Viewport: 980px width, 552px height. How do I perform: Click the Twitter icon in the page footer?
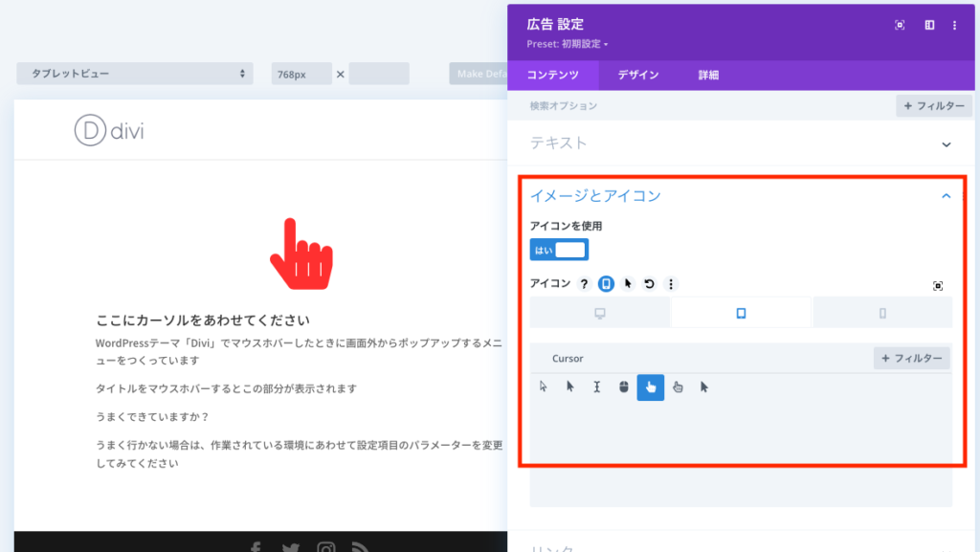point(291,546)
